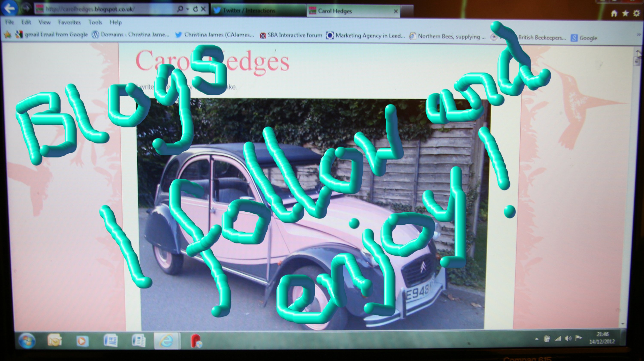Expand the search dropdown arrow in address bar
Image resolution: width=644 pixels, height=361 pixels.
tap(187, 9)
